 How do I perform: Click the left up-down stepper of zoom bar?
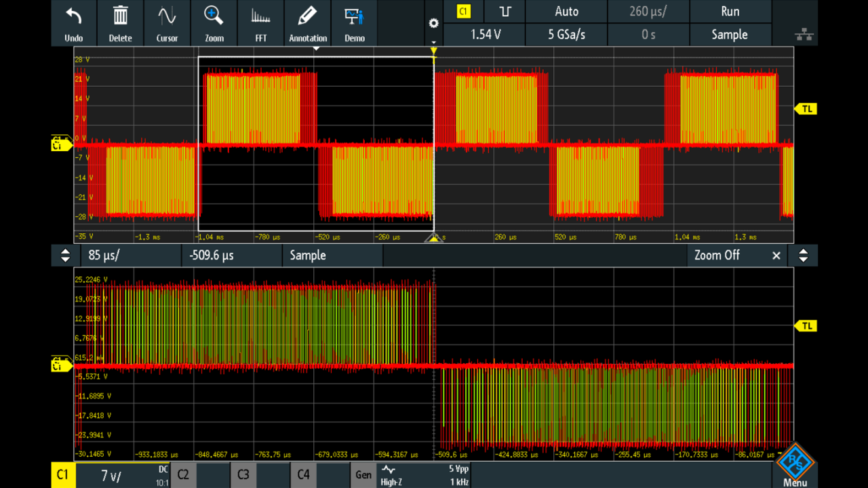(65, 256)
